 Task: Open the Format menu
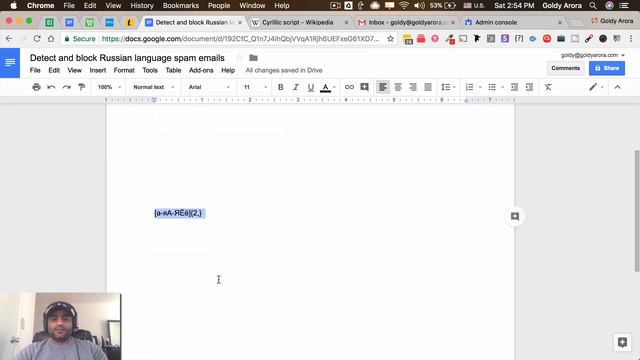(124, 70)
